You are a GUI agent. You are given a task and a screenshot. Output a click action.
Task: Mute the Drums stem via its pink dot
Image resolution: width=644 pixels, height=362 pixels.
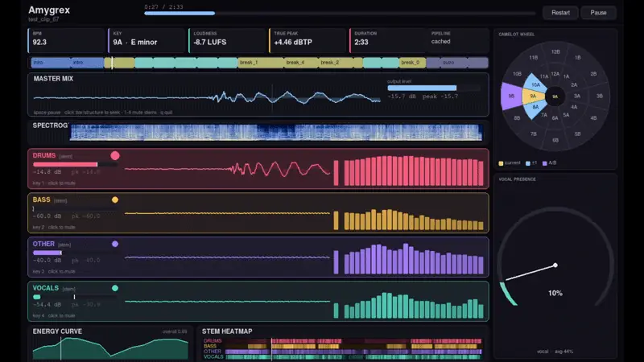[x=115, y=155]
